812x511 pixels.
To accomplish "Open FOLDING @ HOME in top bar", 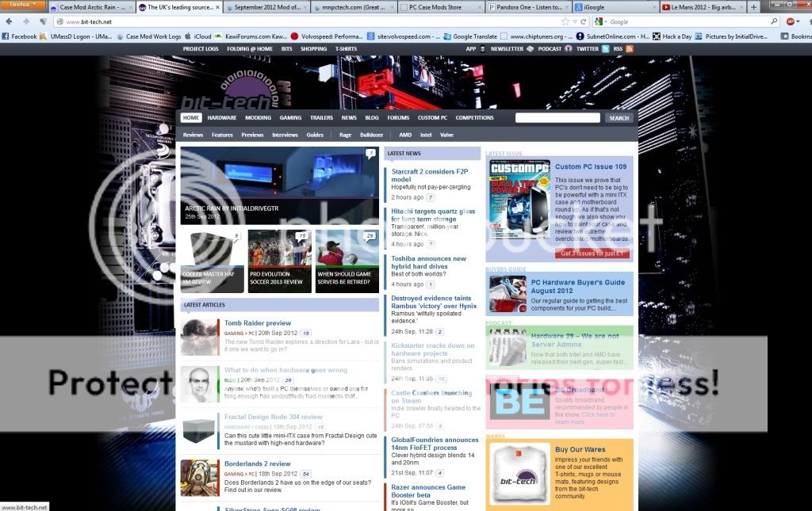I will pyautogui.click(x=250, y=48).
